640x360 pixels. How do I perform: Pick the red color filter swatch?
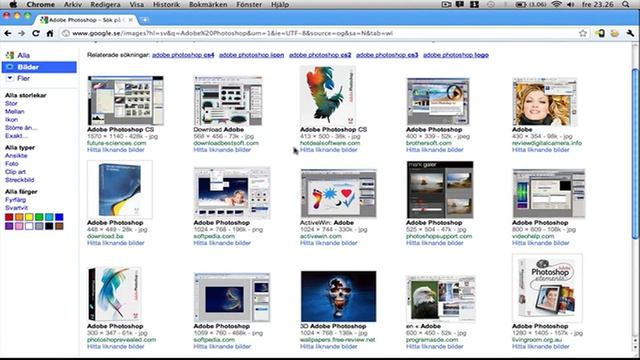click(x=9, y=217)
